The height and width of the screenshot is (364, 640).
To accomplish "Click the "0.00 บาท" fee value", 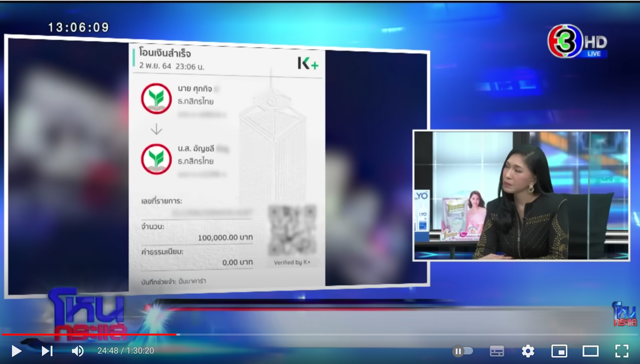I will [237, 262].
